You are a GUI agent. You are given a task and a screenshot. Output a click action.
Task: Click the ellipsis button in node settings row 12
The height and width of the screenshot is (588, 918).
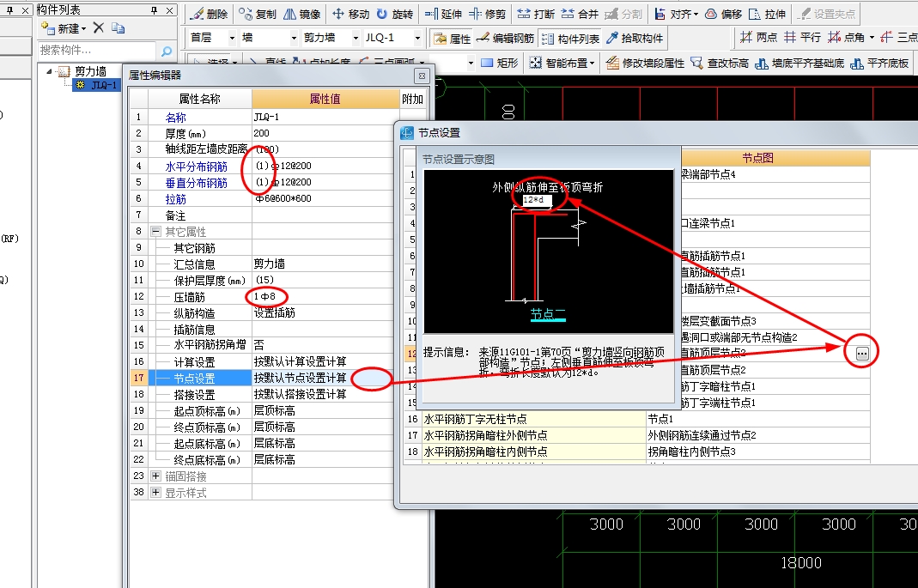(x=862, y=354)
